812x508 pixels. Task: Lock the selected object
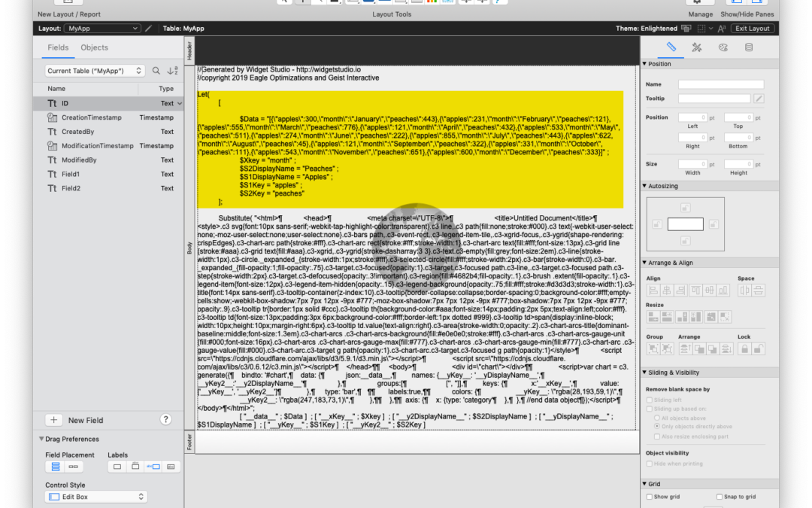pyautogui.click(x=744, y=349)
